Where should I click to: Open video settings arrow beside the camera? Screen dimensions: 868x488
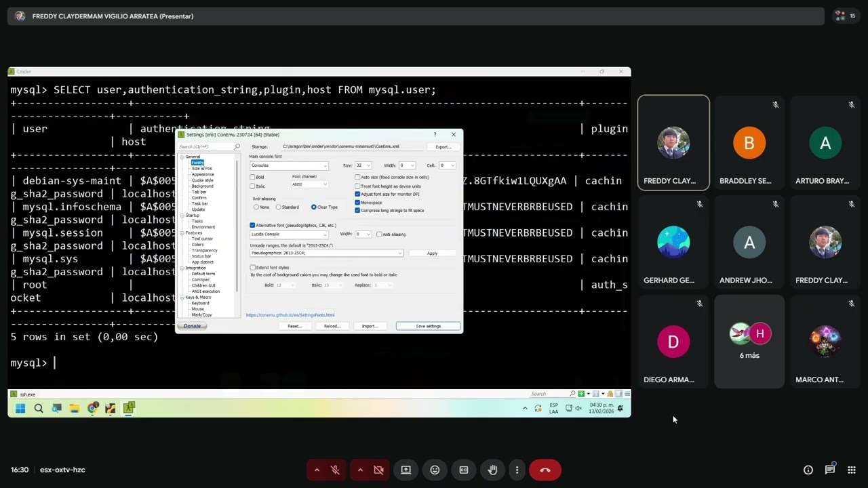(360, 470)
